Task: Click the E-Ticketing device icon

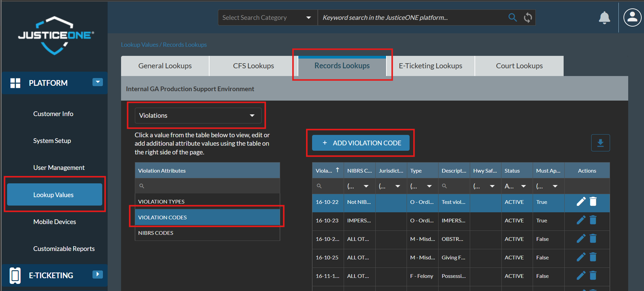Action: point(15,276)
